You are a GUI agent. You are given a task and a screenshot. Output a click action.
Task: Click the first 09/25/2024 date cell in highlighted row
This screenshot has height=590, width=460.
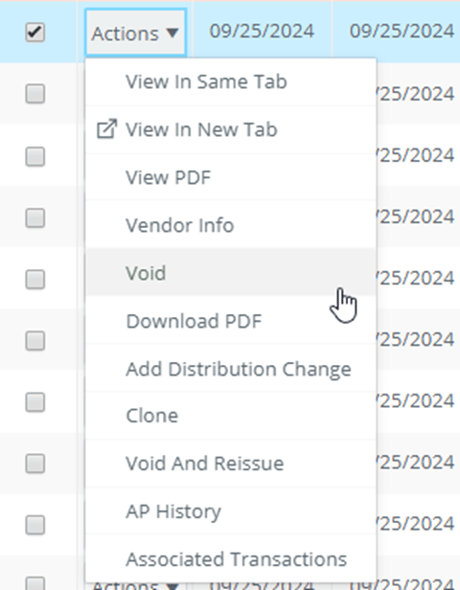(x=262, y=31)
